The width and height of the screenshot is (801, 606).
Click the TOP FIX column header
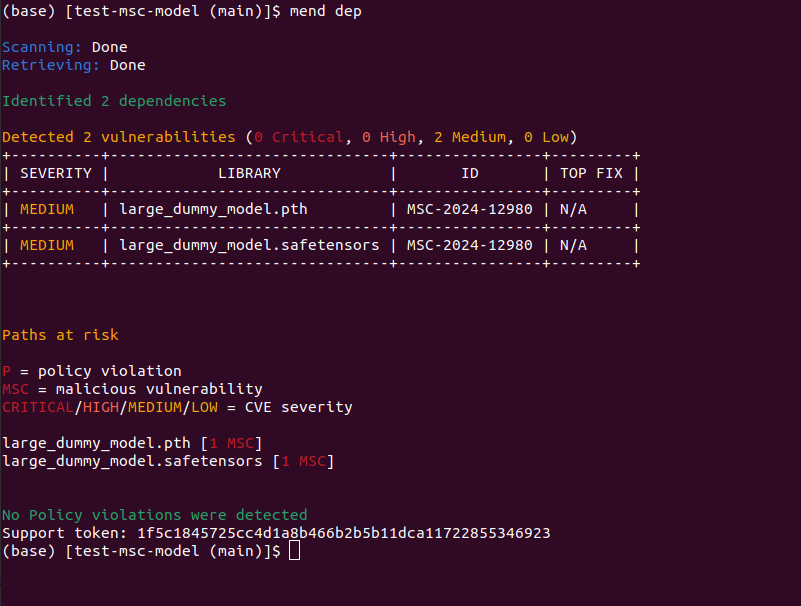coord(591,173)
